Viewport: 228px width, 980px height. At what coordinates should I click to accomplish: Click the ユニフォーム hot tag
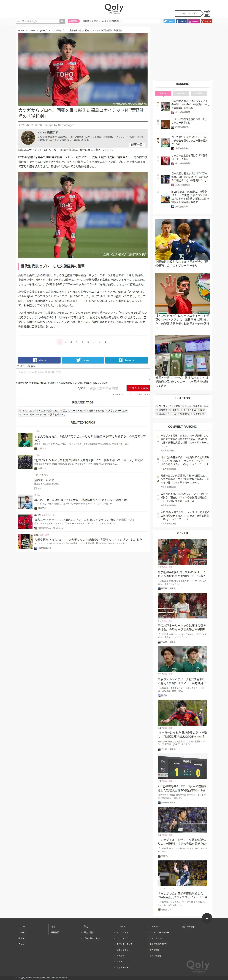[164, 406]
